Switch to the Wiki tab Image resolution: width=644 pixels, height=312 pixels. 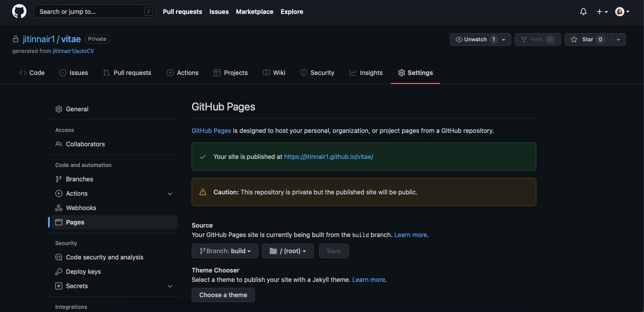[x=274, y=73]
